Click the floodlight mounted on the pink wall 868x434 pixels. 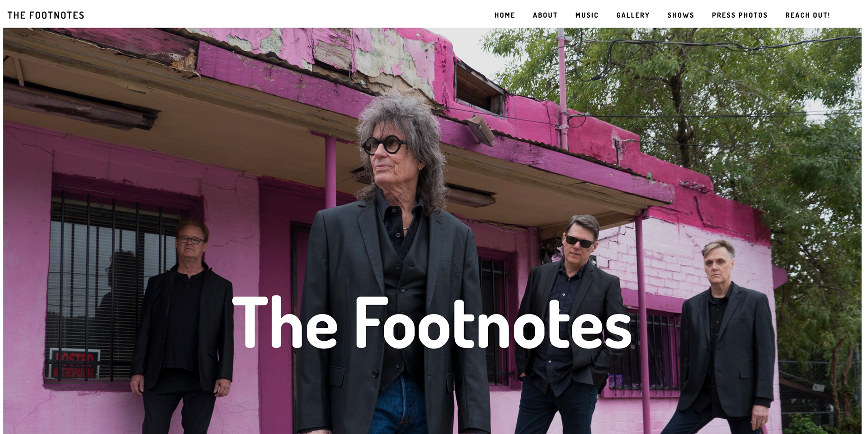coord(481,130)
